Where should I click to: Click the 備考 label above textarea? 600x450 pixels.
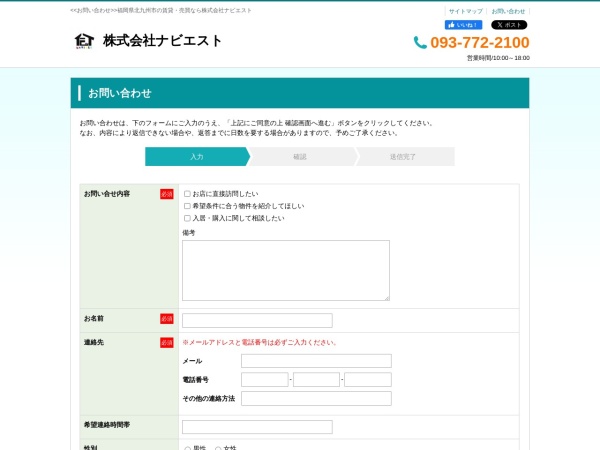pos(189,233)
